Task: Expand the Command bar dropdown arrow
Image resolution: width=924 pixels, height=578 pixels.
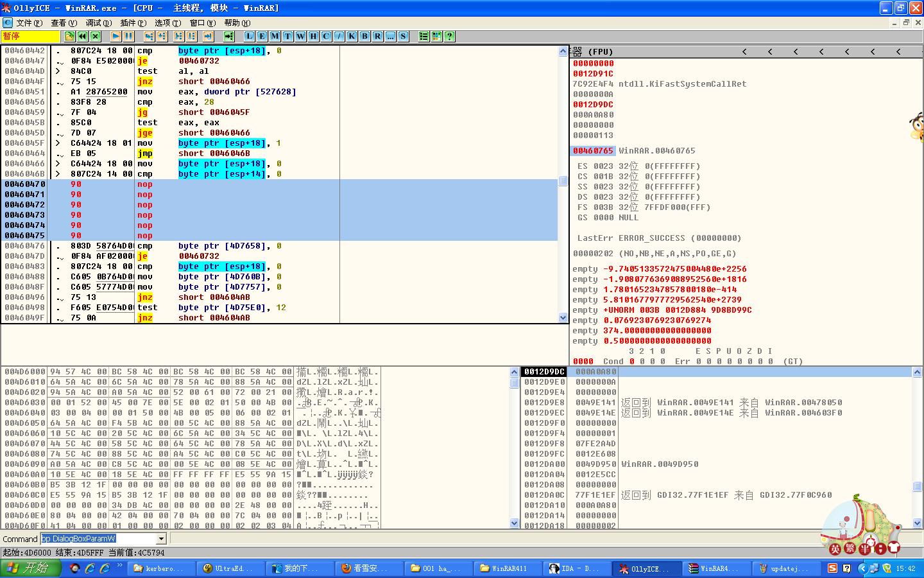Action: (161, 539)
